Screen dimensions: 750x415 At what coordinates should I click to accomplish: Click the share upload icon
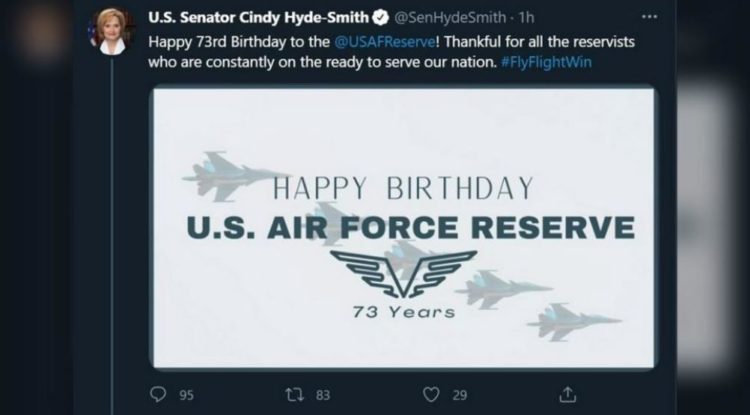[x=567, y=394]
